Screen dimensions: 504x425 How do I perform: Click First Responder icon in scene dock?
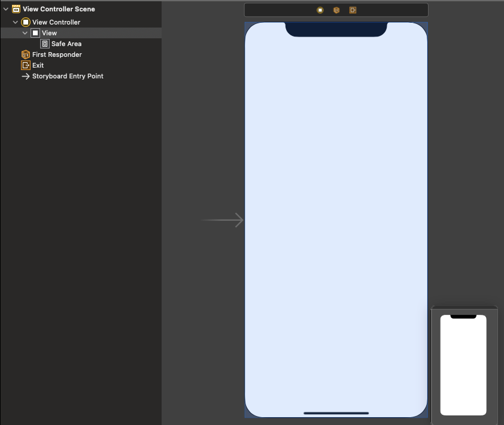click(336, 10)
